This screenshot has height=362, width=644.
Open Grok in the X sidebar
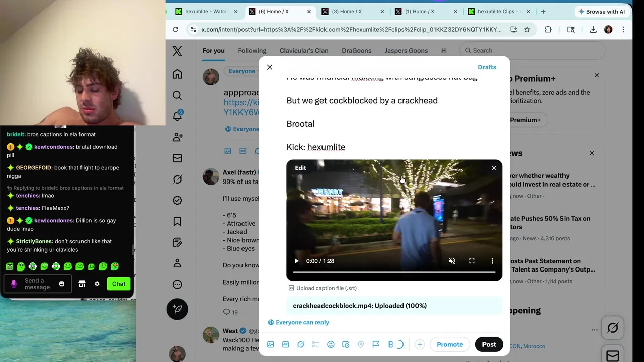tap(177, 179)
